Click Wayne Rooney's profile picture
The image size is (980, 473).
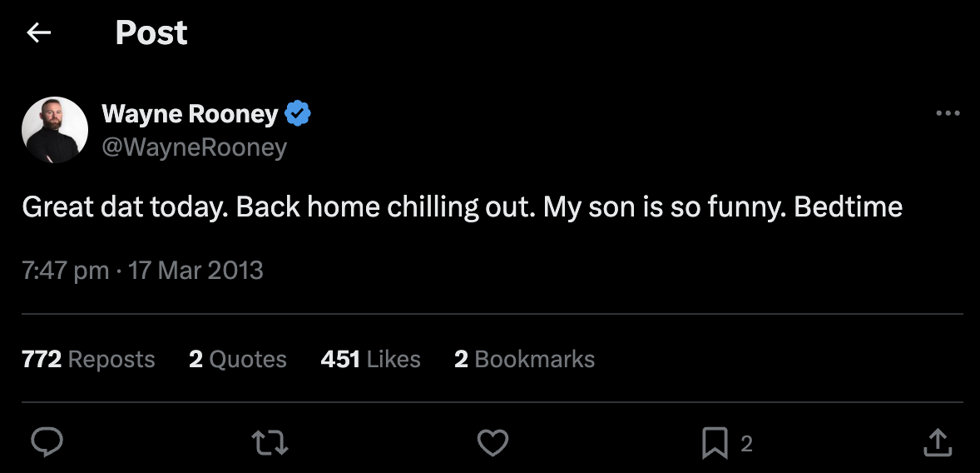tap(55, 130)
